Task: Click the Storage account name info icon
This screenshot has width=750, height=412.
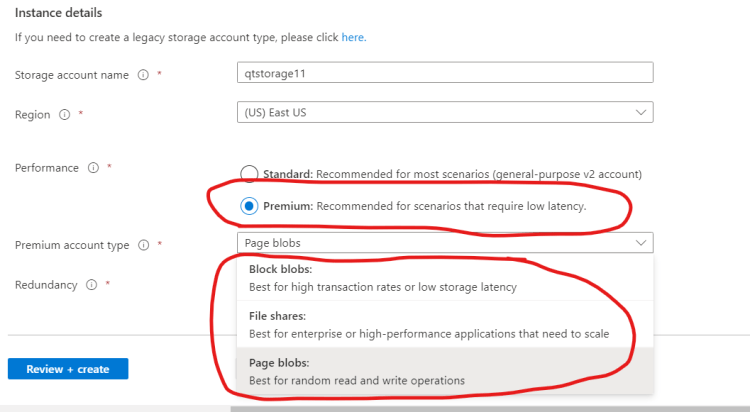Action: [x=143, y=75]
